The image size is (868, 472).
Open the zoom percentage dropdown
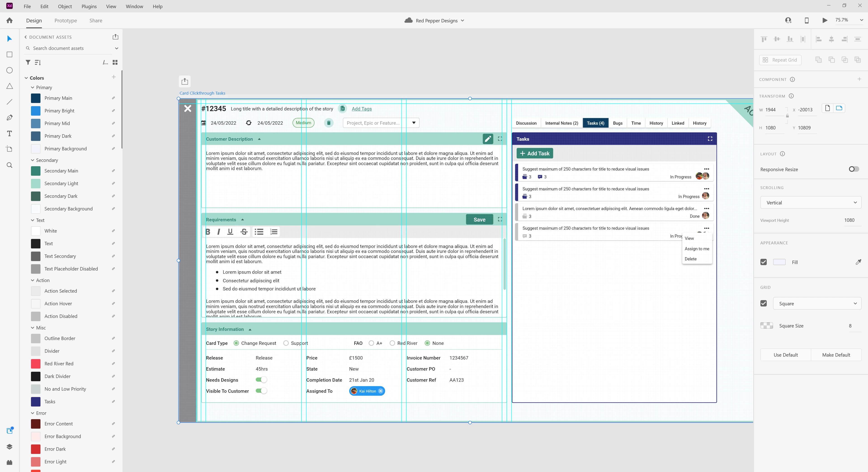[x=861, y=20]
